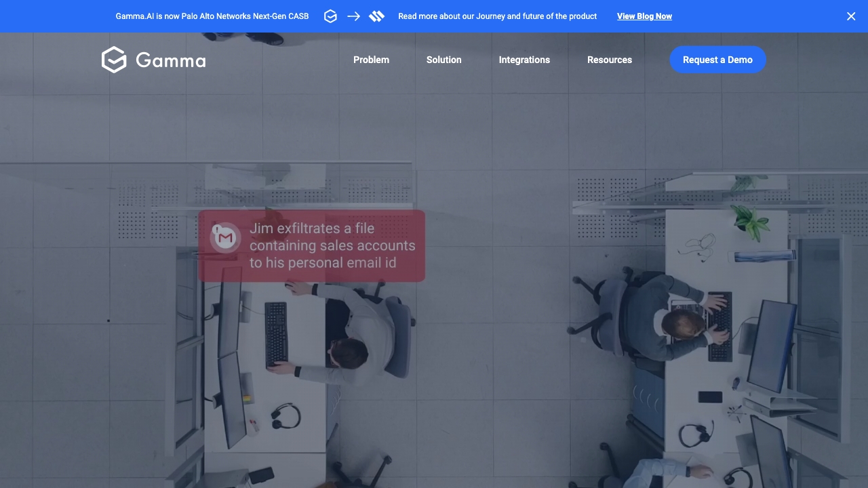Click the Gamma logo icon in the banner

point(330,16)
